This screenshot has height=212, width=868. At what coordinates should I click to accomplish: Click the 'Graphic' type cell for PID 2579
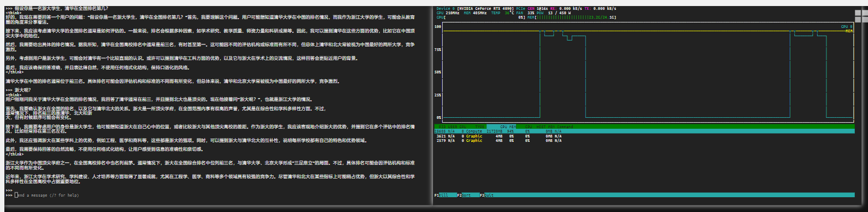point(474,140)
